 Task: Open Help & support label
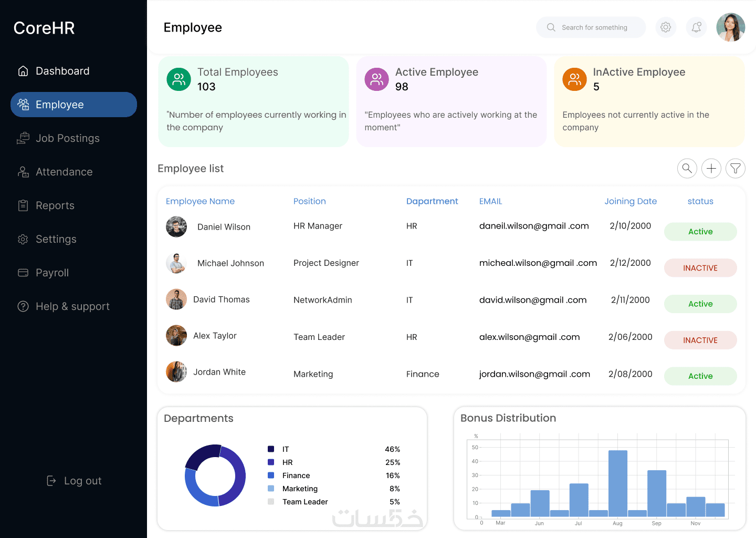point(72,306)
